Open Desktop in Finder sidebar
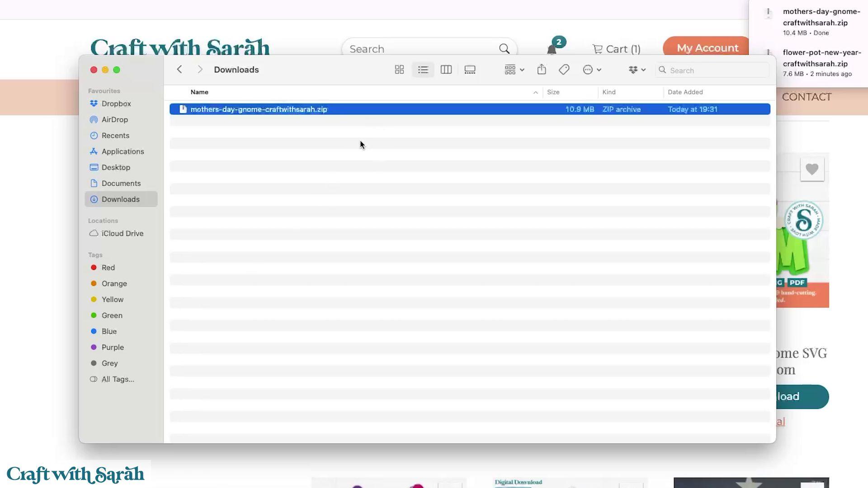This screenshot has width=868, height=488. 121,167
